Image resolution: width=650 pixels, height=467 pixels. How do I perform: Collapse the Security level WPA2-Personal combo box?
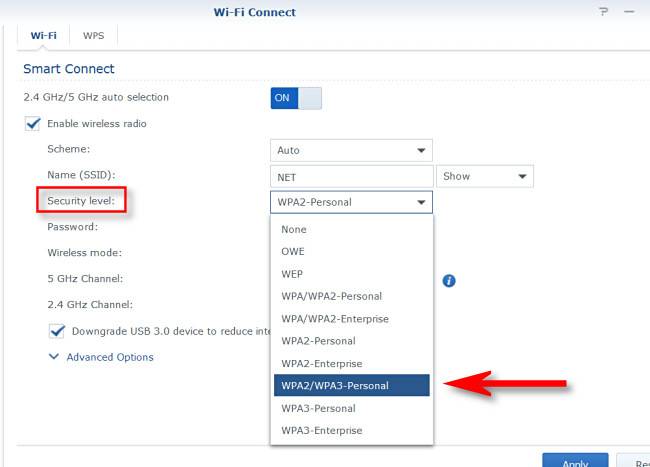click(351, 202)
